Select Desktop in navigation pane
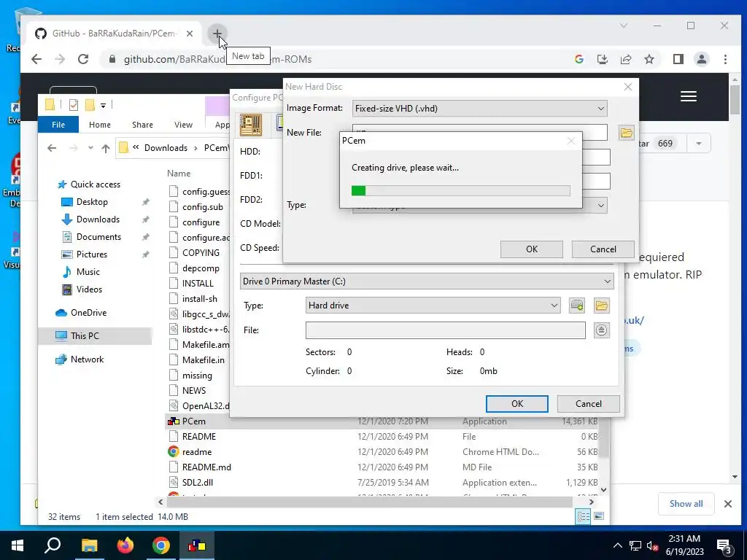 click(x=91, y=202)
